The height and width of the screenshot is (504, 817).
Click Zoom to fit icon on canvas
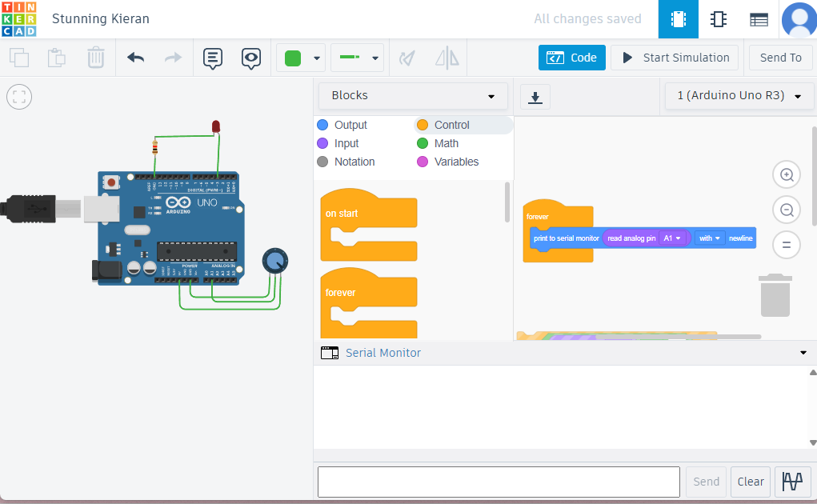[19, 97]
